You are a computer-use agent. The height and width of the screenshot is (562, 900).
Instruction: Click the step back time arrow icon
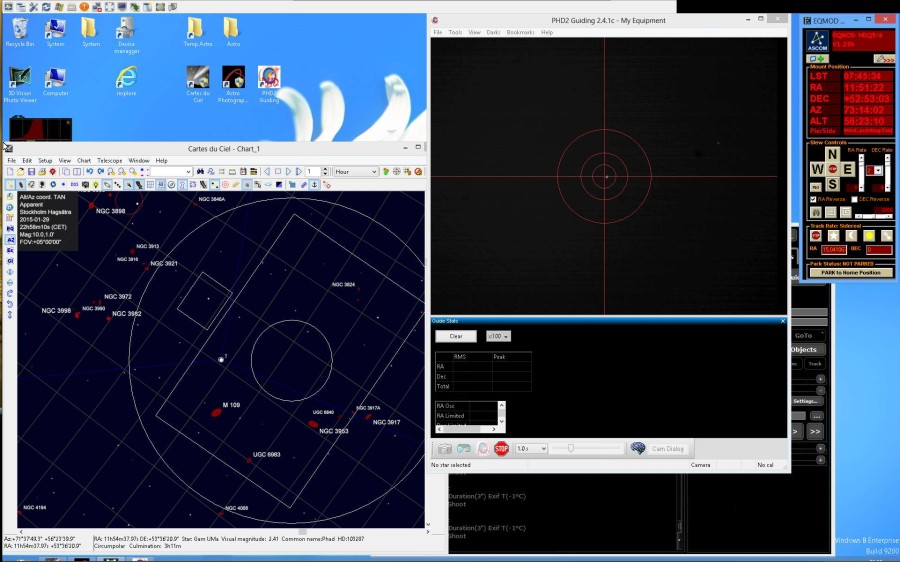click(266, 171)
